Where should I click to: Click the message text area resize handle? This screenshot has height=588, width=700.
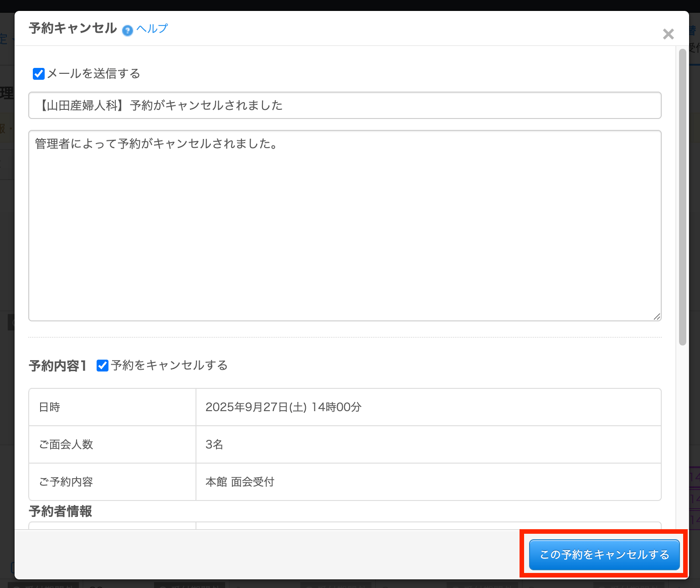pyautogui.click(x=657, y=316)
